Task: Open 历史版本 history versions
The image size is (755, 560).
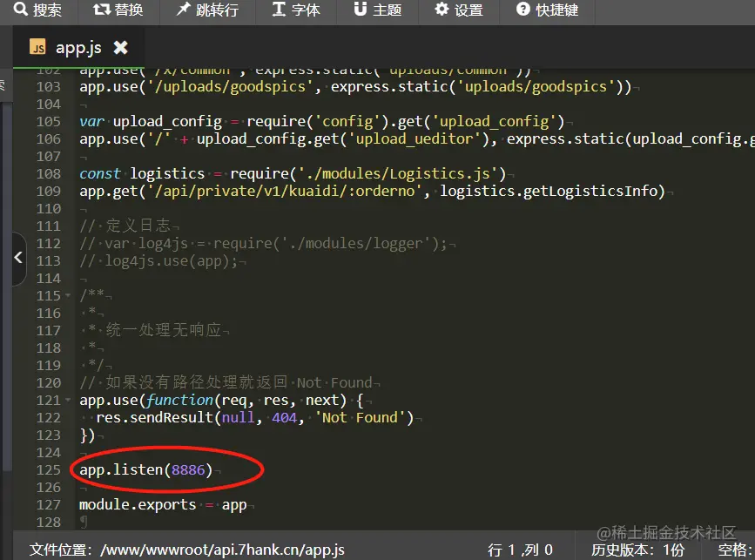Action: pos(637,550)
